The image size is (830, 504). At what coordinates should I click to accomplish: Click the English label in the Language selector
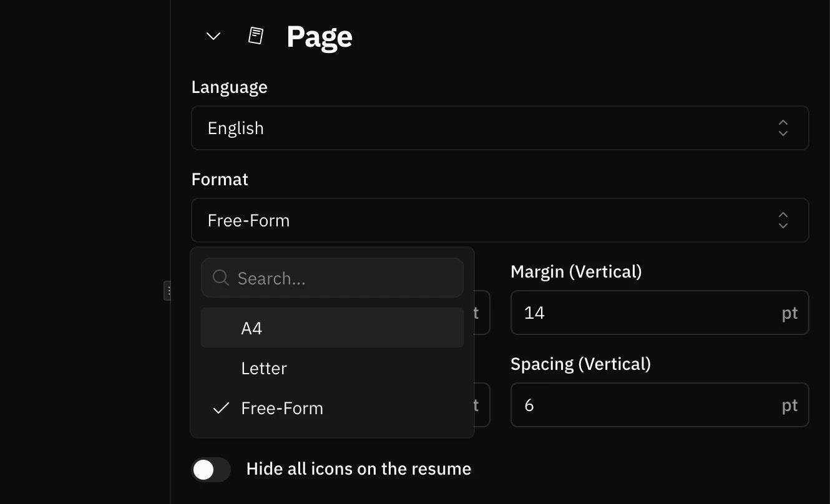[235, 128]
